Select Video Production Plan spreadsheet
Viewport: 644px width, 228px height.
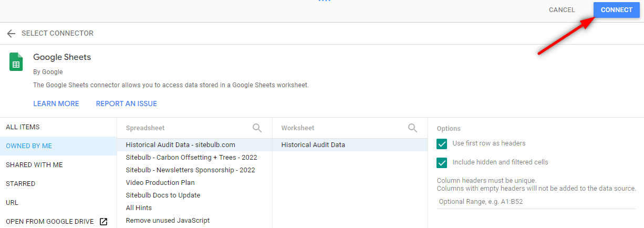click(194, 183)
